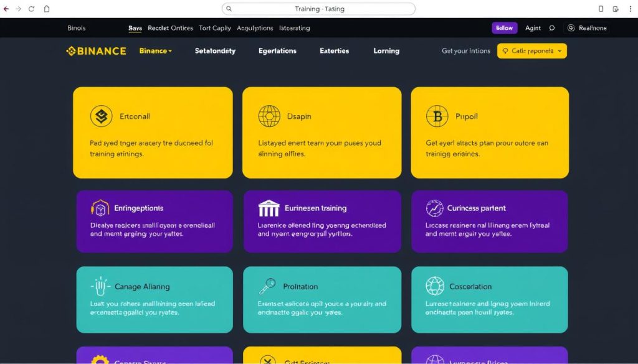The width and height of the screenshot is (638, 364).
Task: Click the Cosceriation globe icon
Action: tap(435, 286)
